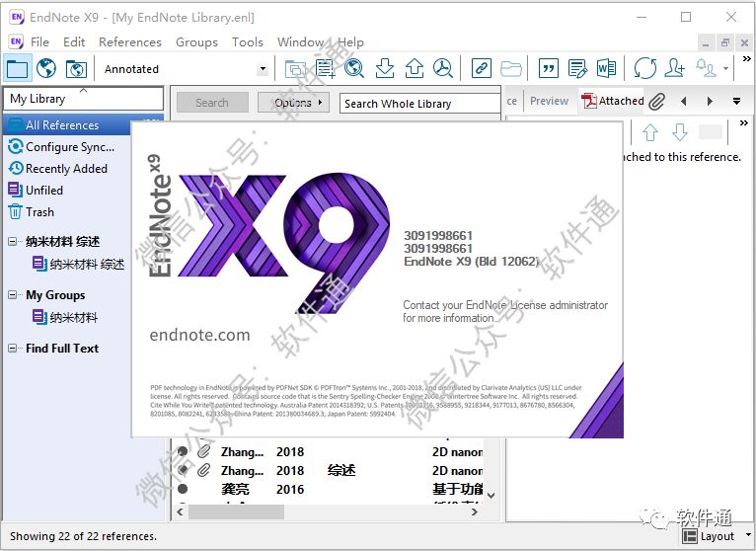Click Format Bibliography icon

577,68
